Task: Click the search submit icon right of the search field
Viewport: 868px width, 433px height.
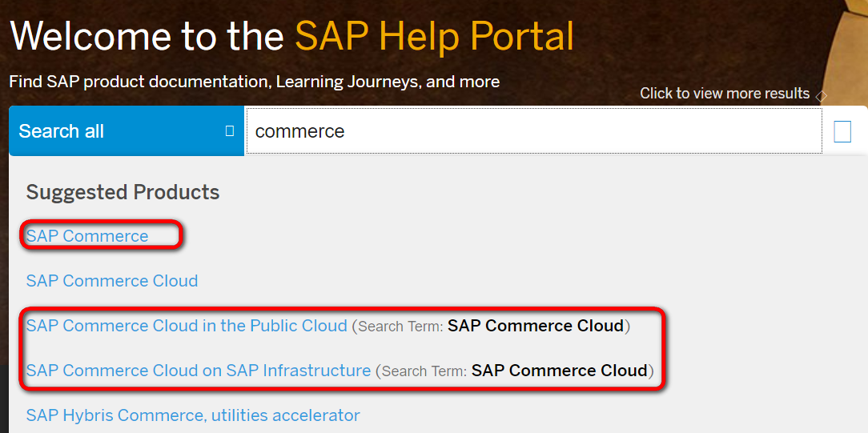Action: click(842, 131)
